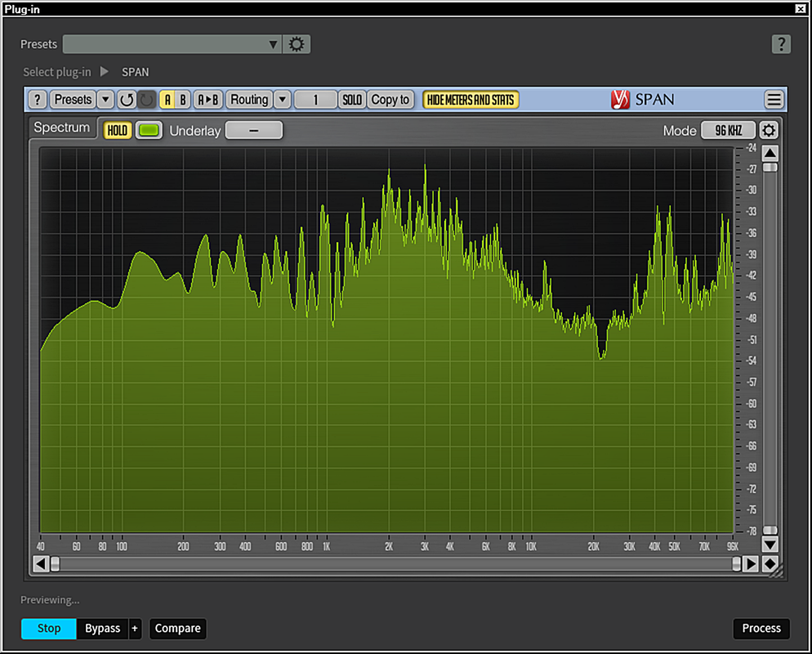Click the Select plug-in label
Image resolution: width=812 pixels, height=654 pixels.
57,72
